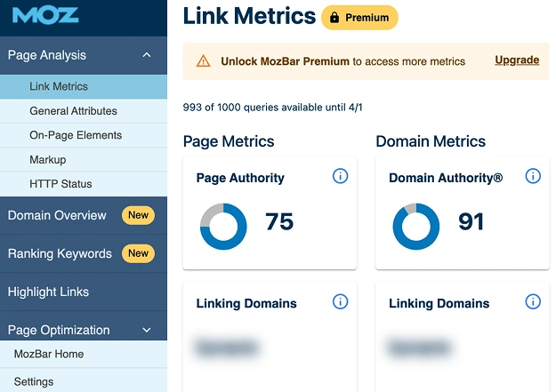The width and height of the screenshot is (556, 392).
Task: Click the Premium lock badge
Action: (x=360, y=17)
